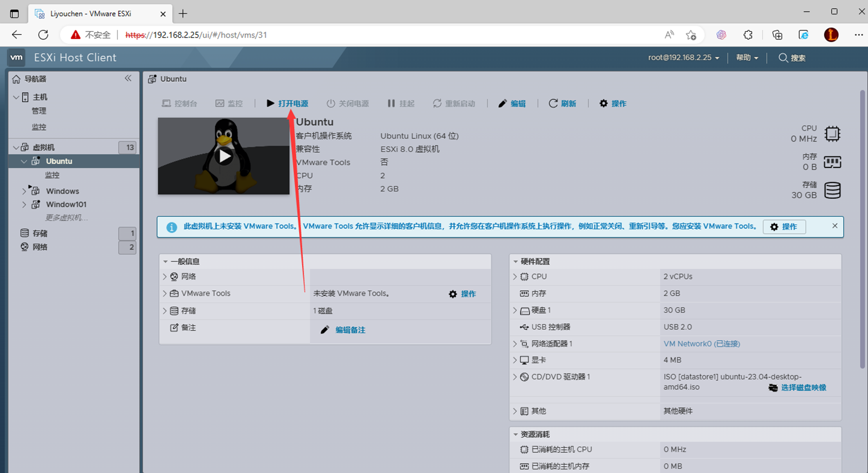
Task: Open the 操作 gear menu in toolbar
Action: (613, 103)
